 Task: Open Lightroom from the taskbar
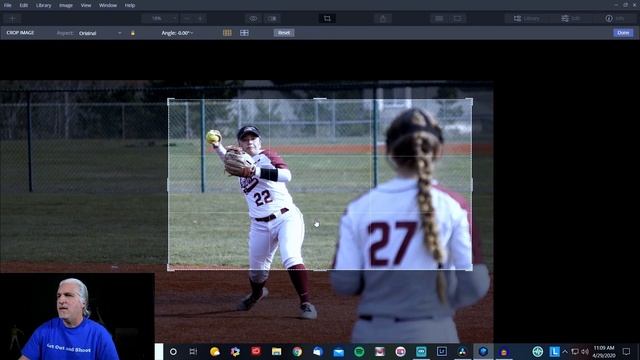point(442,351)
